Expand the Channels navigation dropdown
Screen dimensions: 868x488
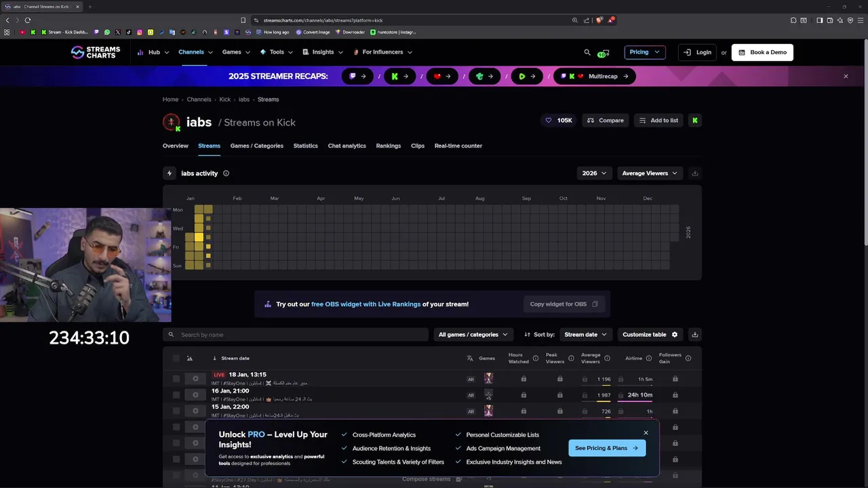tap(195, 52)
